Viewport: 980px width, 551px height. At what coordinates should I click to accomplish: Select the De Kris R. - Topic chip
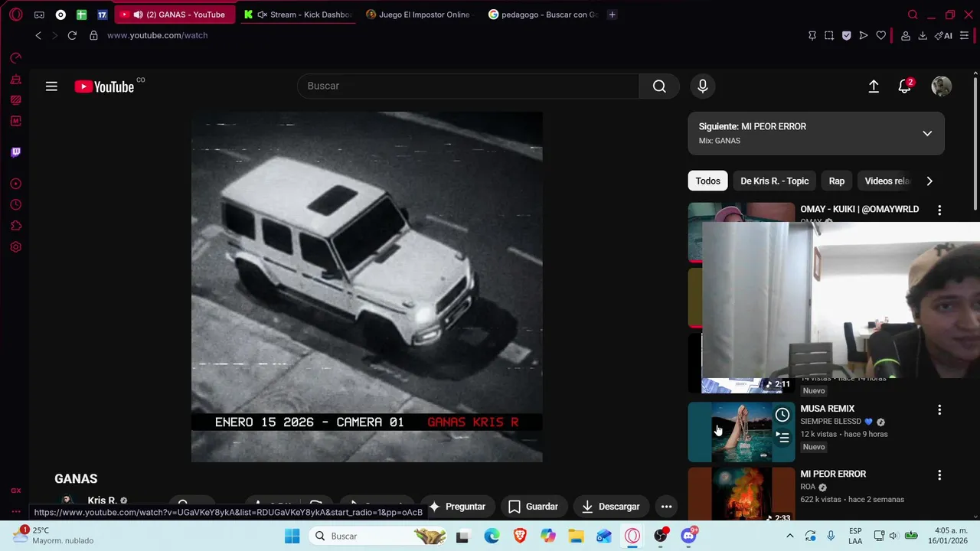774,181
